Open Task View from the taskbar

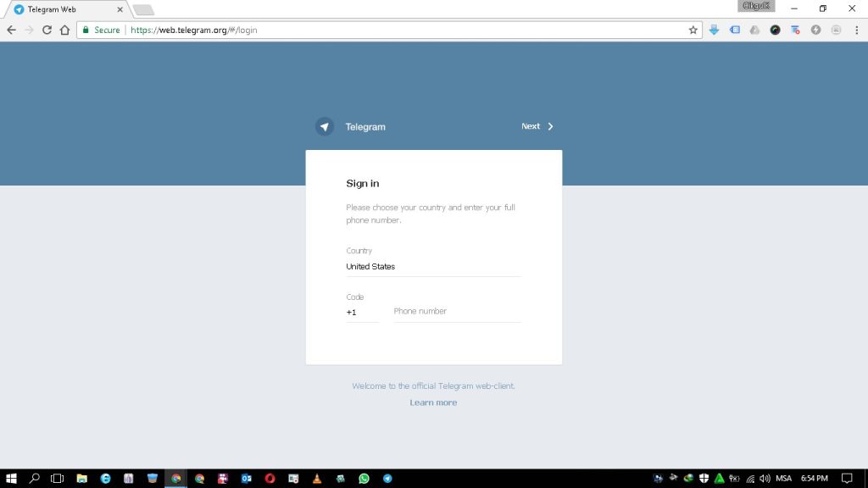pos(57,479)
